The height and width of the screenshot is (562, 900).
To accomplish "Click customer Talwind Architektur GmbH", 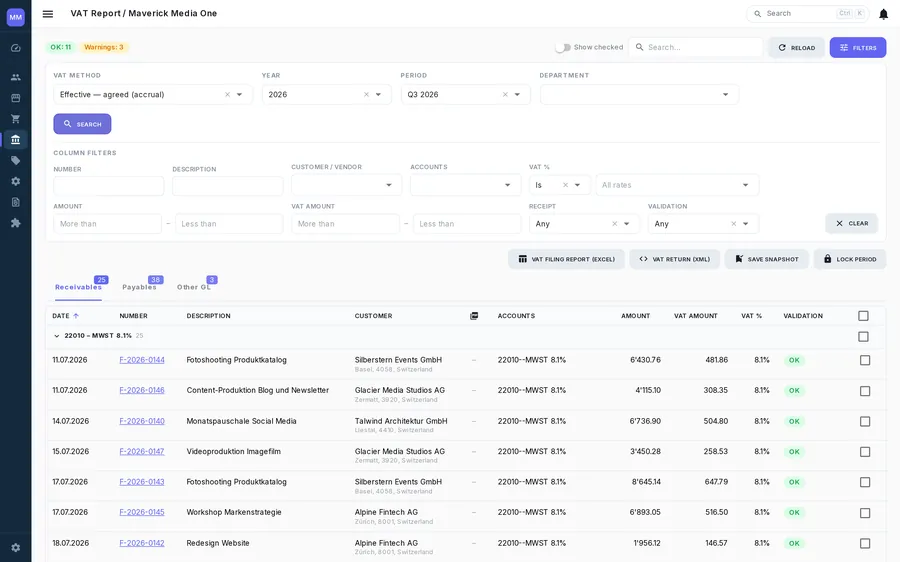I will point(401,421).
